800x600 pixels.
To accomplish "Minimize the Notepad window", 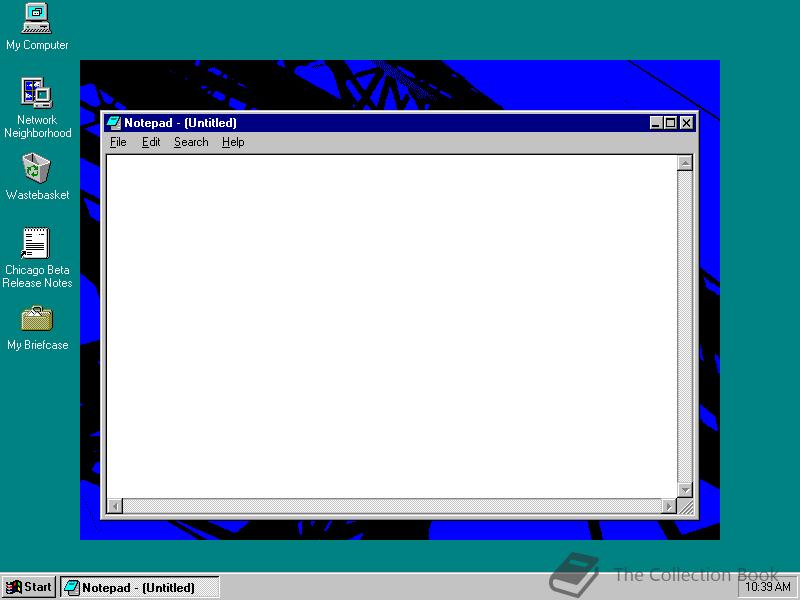I will coord(656,123).
